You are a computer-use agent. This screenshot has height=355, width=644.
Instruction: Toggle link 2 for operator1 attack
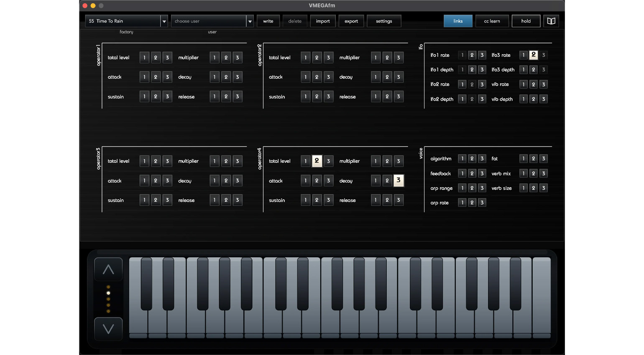(156, 77)
